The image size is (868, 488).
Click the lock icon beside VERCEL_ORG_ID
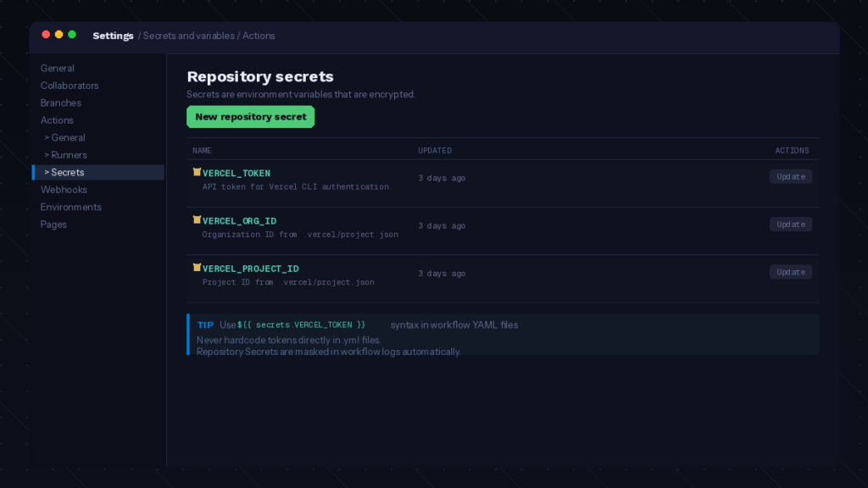click(197, 220)
